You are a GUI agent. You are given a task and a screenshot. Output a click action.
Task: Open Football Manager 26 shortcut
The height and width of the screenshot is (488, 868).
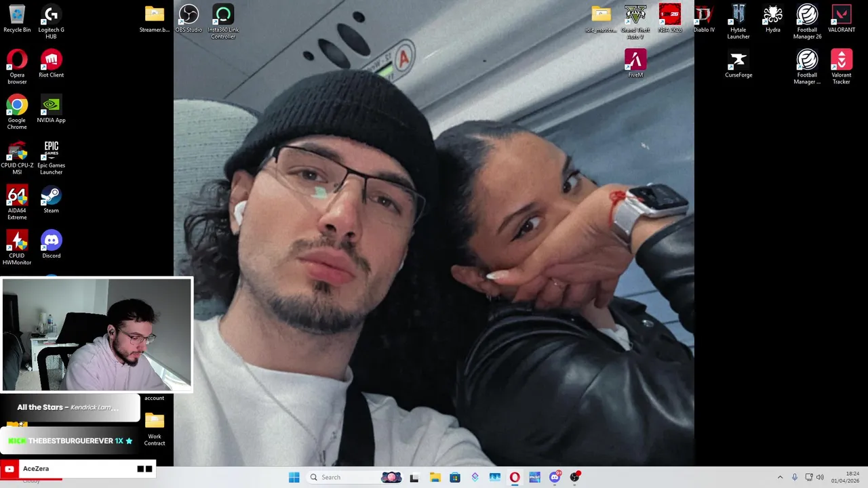(807, 22)
